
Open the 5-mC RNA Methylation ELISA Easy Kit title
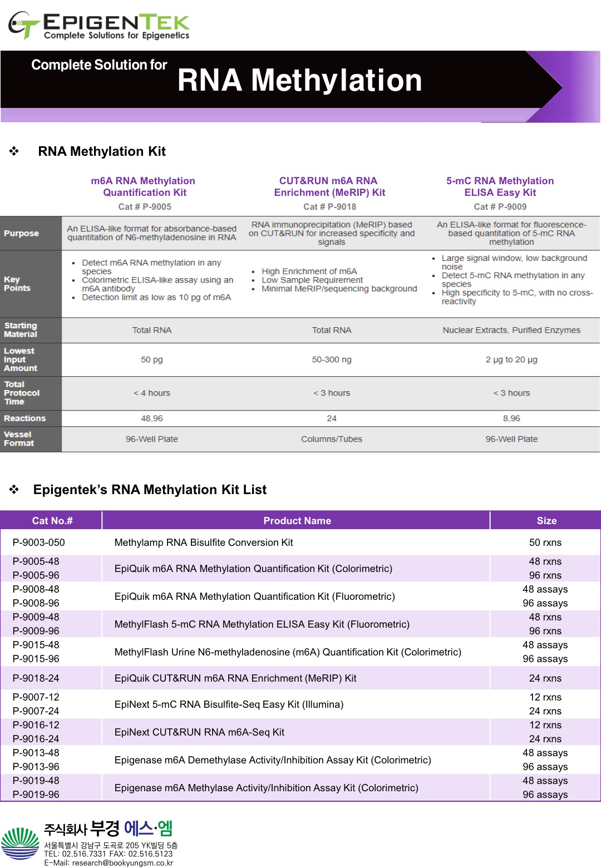pos(500,186)
